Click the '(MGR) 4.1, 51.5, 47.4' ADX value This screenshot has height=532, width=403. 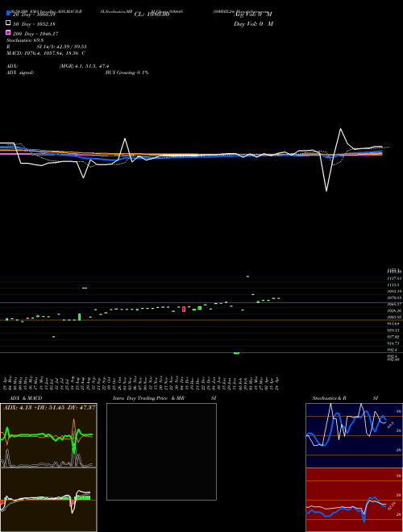[84, 66]
